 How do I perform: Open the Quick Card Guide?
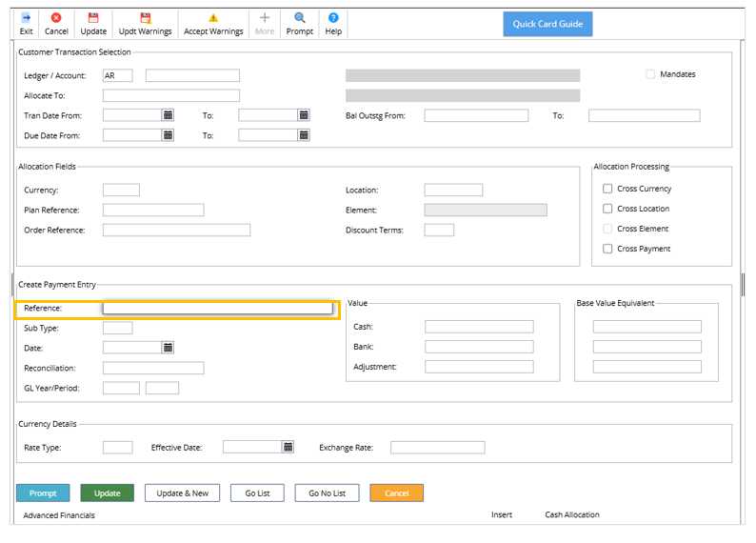(x=547, y=24)
